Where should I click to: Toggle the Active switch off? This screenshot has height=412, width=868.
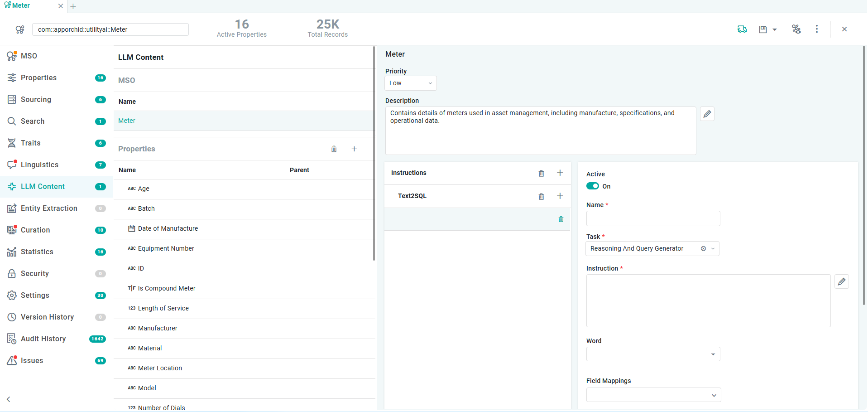[x=592, y=186]
